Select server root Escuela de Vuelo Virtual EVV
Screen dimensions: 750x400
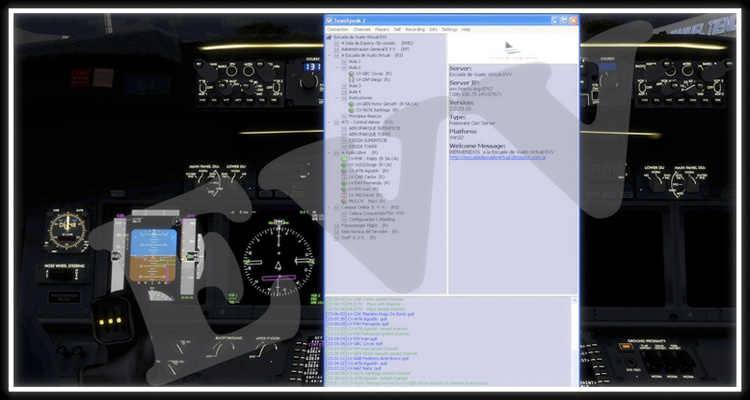tap(360, 37)
